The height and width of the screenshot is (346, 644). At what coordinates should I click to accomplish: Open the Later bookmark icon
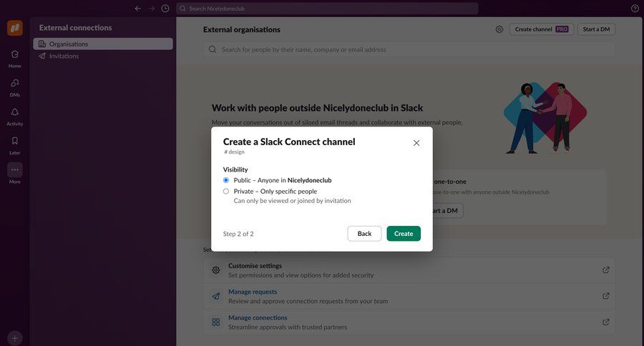(x=14, y=142)
